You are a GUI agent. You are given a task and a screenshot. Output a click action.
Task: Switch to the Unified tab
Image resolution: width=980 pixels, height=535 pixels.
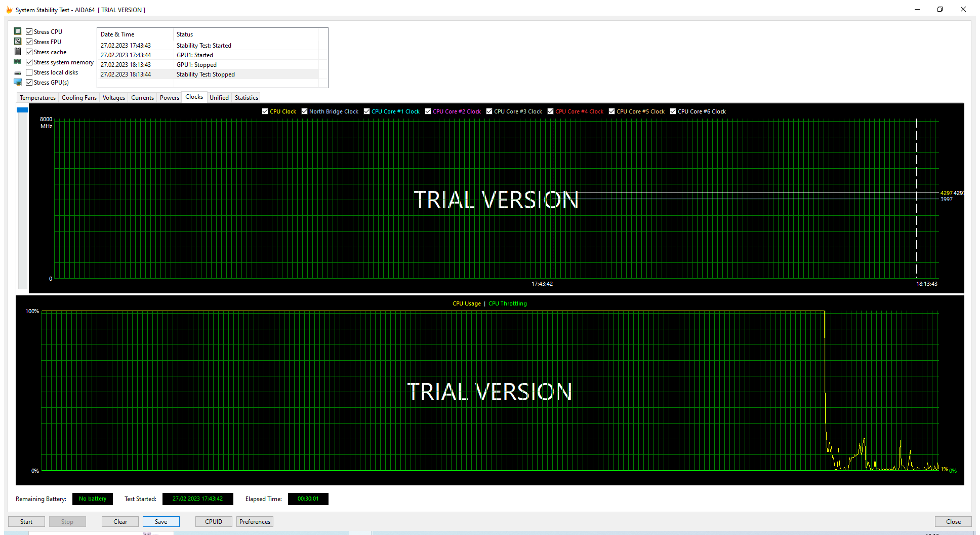pyautogui.click(x=219, y=98)
